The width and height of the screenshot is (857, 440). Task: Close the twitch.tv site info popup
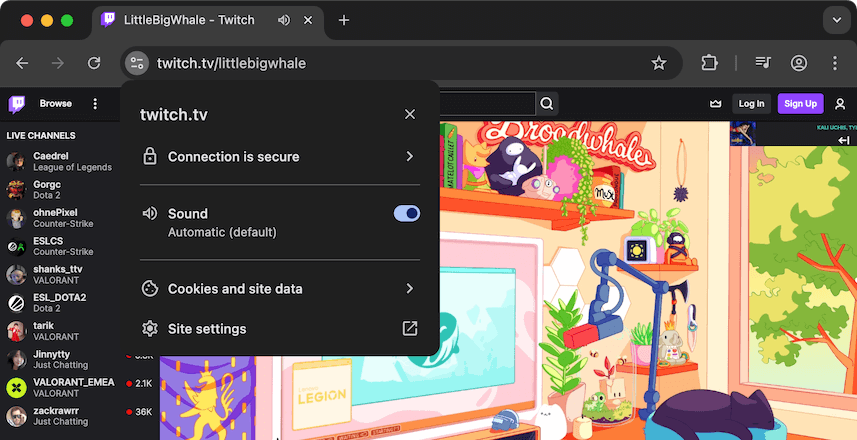(x=410, y=114)
